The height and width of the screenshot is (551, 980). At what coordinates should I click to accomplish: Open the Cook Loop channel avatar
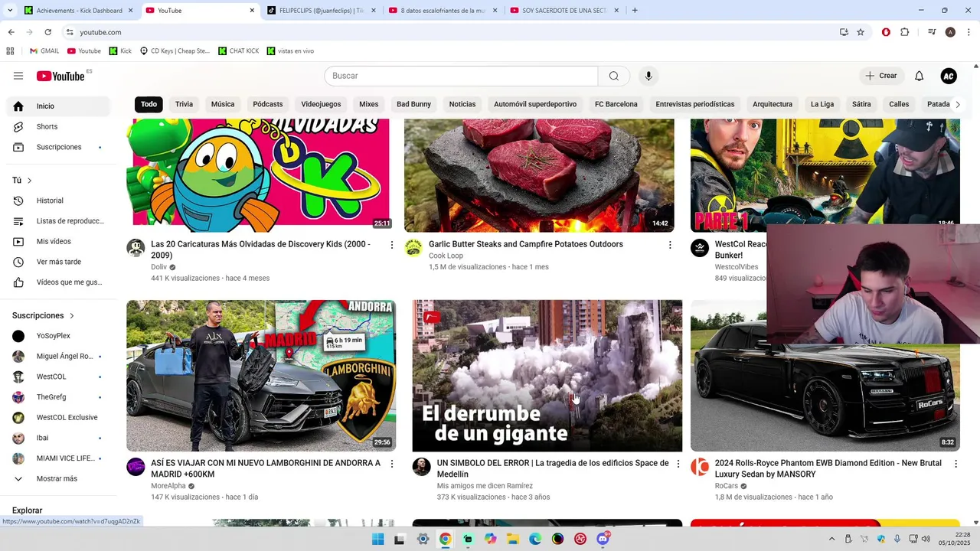(x=413, y=248)
